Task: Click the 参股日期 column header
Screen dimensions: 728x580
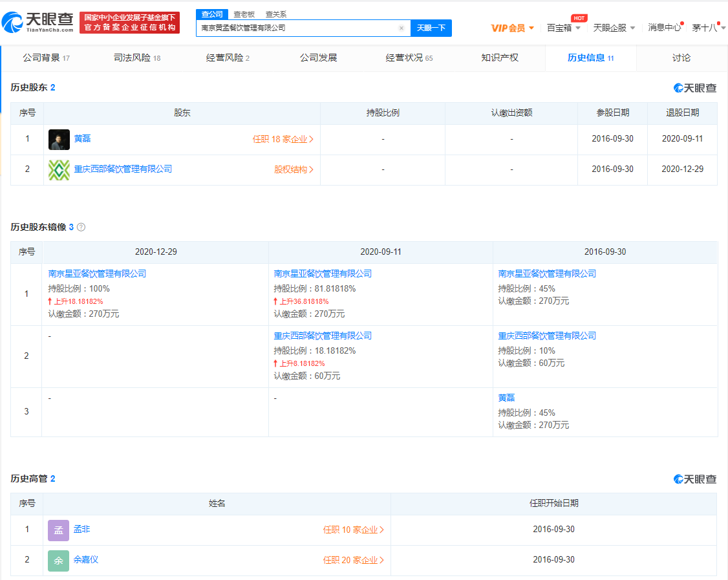Action: click(x=613, y=113)
